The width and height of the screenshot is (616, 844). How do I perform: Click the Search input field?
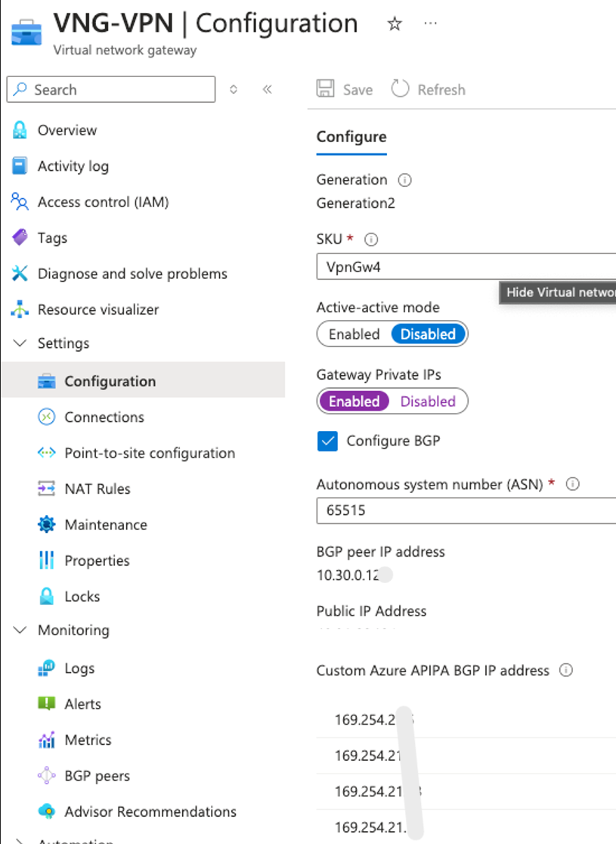[x=111, y=89]
